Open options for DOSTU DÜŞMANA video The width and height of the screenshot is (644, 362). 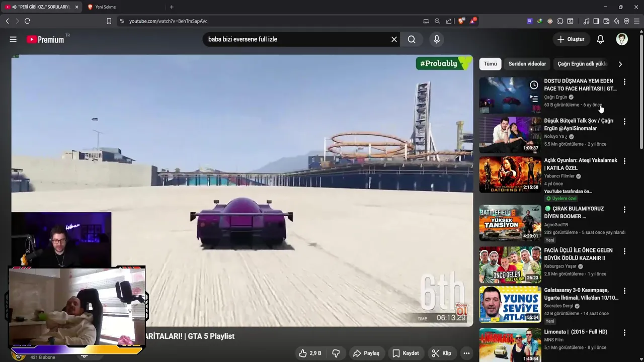point(624,81)
